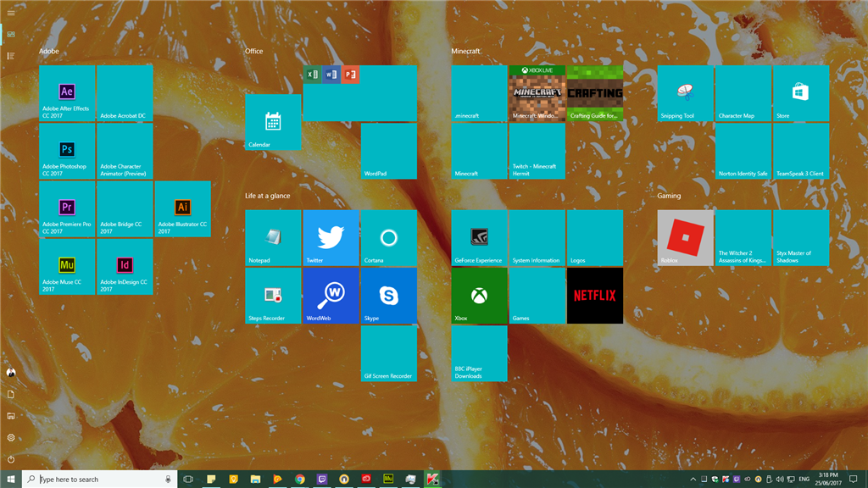
Task: Launch the Xbox tile
Action: 480,296
